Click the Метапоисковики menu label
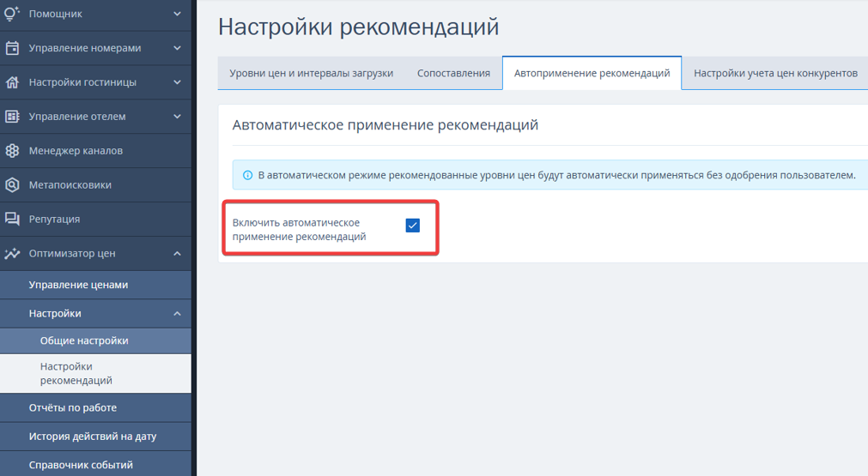 point(70,185)
